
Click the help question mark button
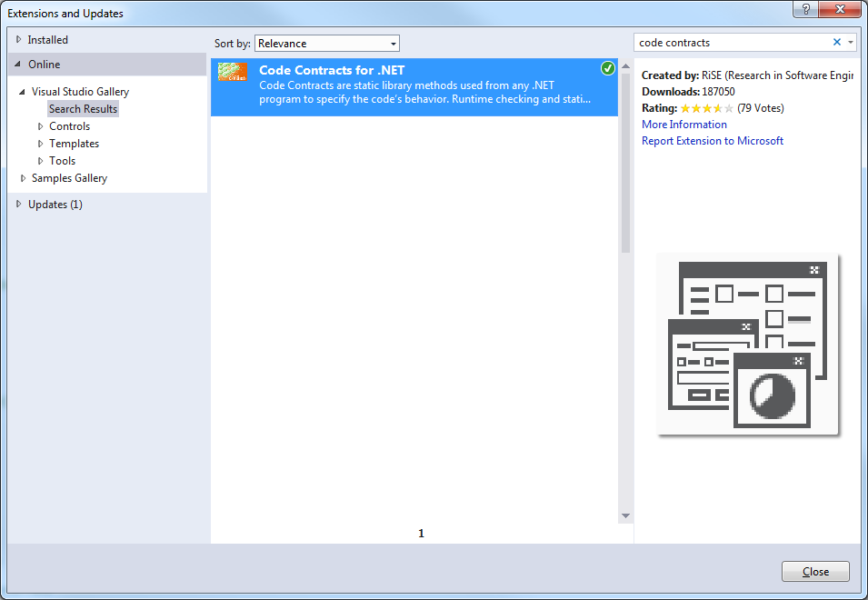pos(805,9)
